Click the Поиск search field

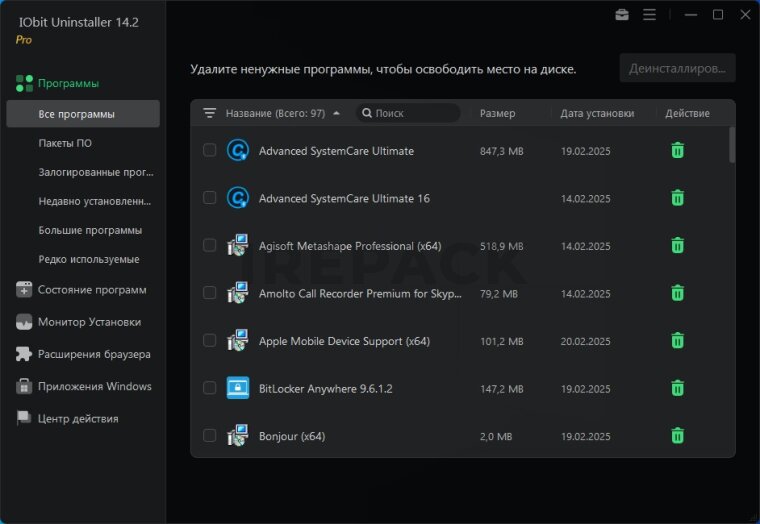(410, 113)
